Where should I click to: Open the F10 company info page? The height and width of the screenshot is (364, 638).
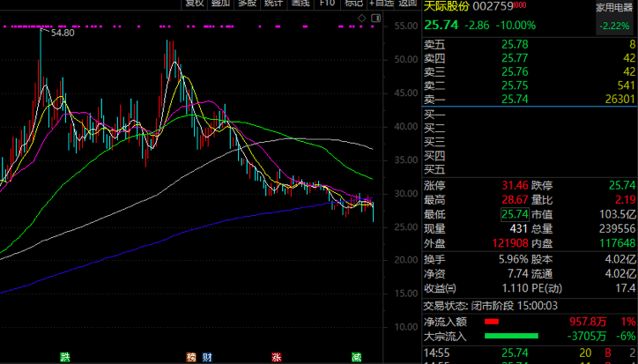tap(327, 4)
